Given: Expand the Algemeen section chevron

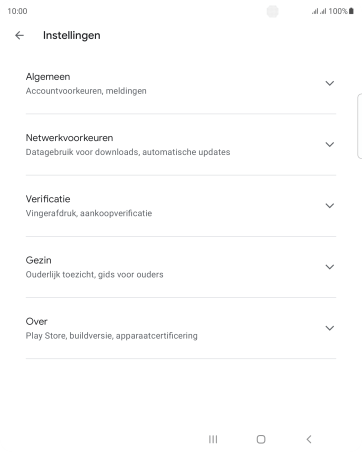Looking at the screenshot, I should tap(330, 83).
